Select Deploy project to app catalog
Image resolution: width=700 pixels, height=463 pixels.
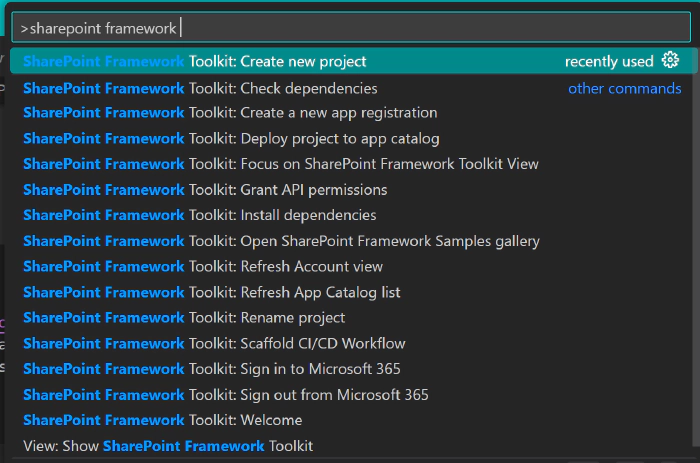click(x=231, y=138)
